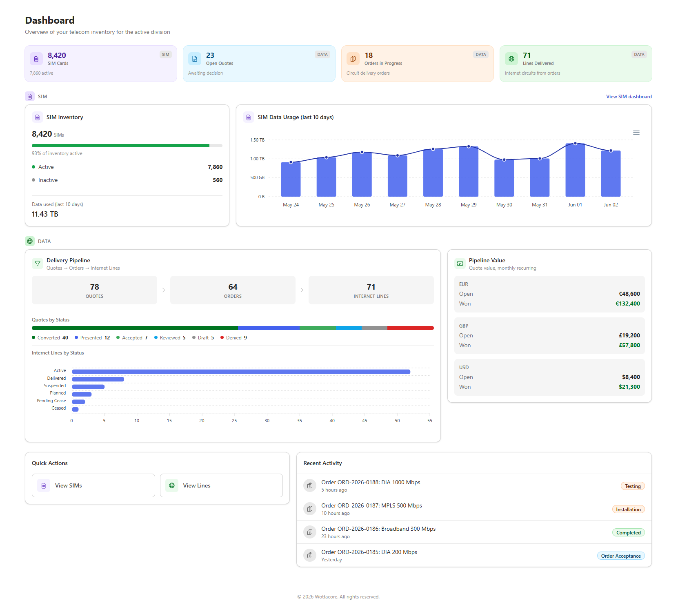Click the ORD-2026-0188 order icon
This screenshot has width=678, height=616.
pyautogui.click(x=310, y=485)
